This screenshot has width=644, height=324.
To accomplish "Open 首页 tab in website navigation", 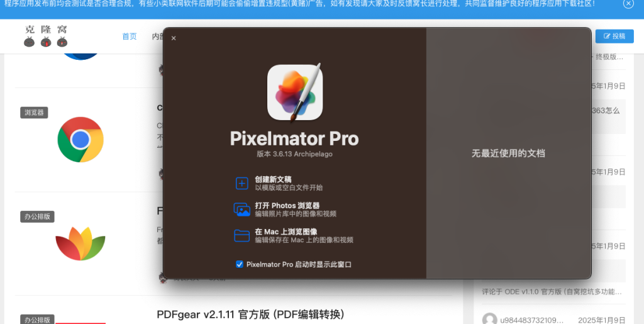I will 130,36.
